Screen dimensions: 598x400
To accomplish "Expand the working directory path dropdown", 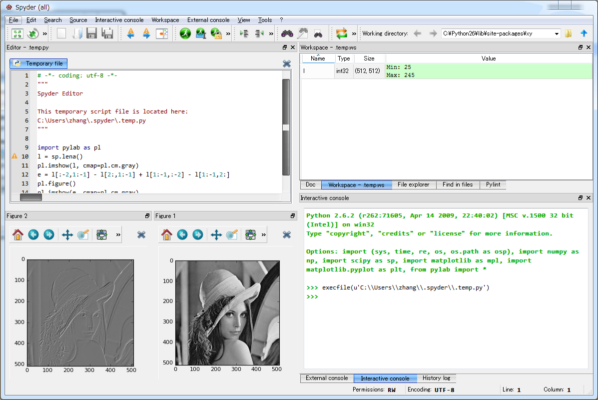I will 556,34.
